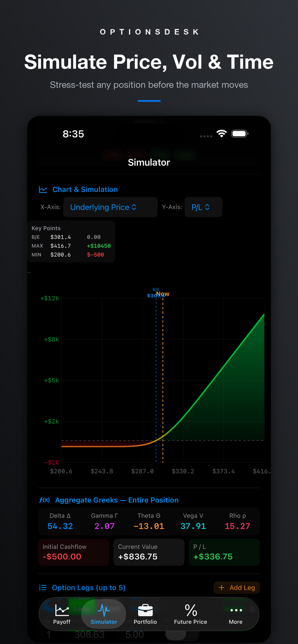Open the Future Price tab
298x644 pixels.
point(190,614)
